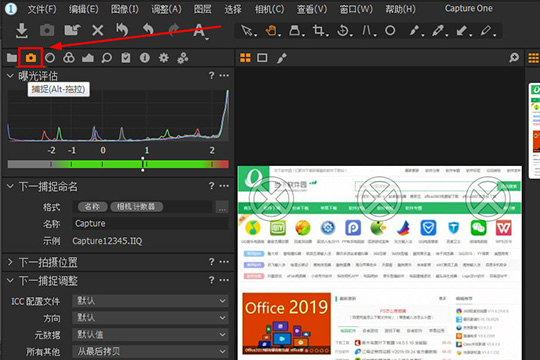
Task: Select the Pointer cursor tool
Action: point(247,30)
